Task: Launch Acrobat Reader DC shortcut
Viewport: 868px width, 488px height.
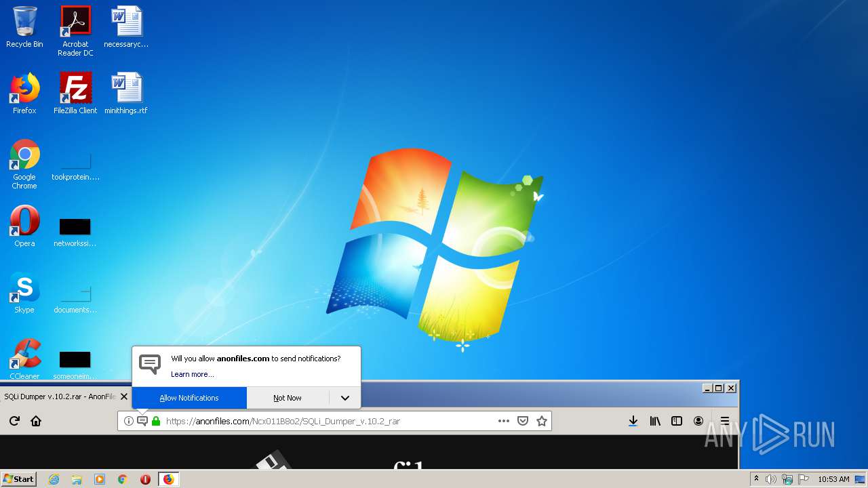Action: [75, 30]
